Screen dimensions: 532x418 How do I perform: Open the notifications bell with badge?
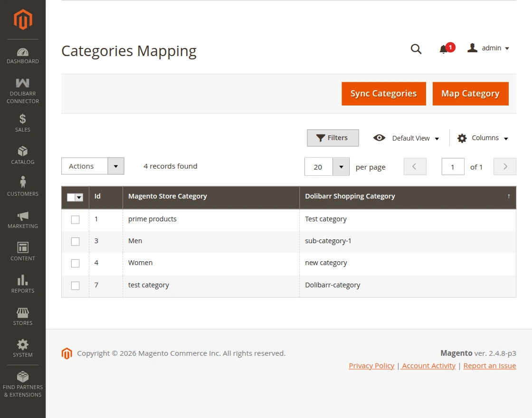pyautogui.click(x=445, y=49)
